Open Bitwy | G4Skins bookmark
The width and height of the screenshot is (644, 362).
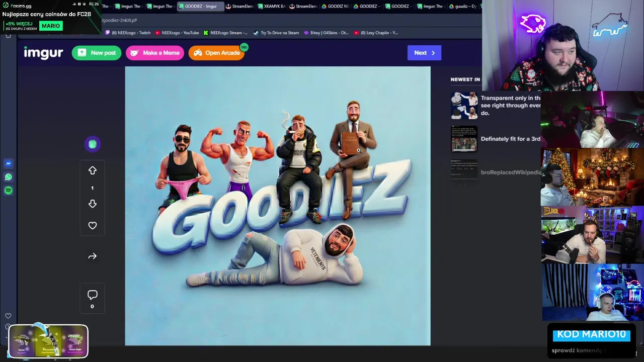(x=326, y=33)
